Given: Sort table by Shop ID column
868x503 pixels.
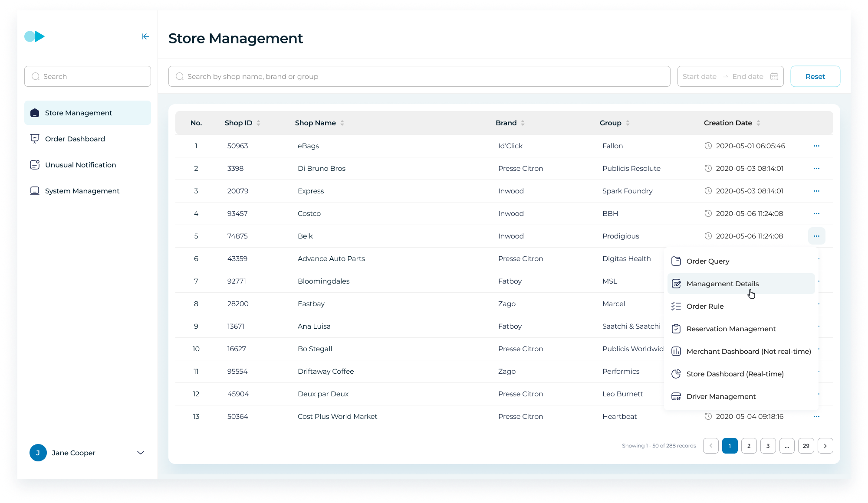Looking at the screenshot, I should [258, 123].
